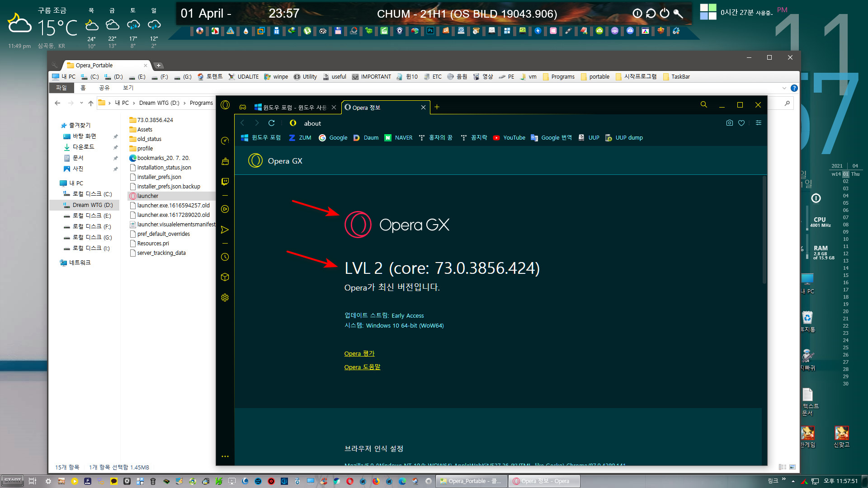Expand 내 PC breadcrumb chevron
Screen dimensions: 868x488
click(x=134, y=103)
